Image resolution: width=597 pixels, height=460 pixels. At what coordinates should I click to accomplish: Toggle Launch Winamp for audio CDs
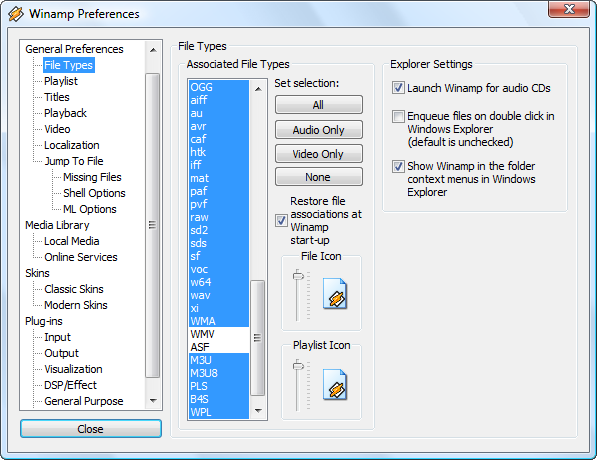point(398,88)
